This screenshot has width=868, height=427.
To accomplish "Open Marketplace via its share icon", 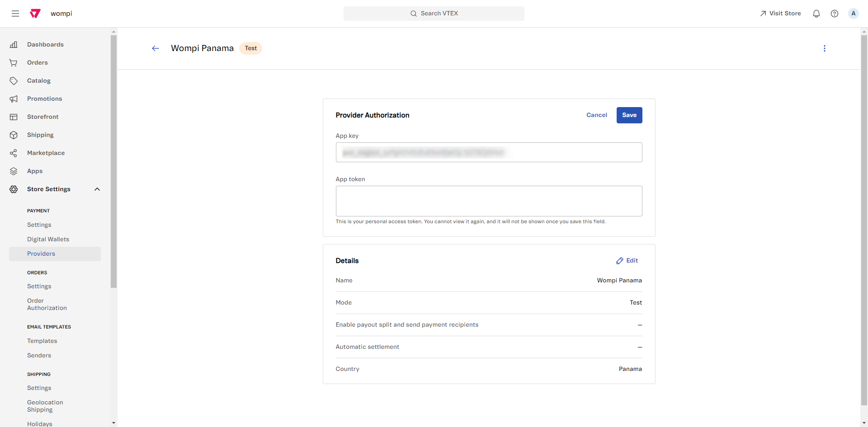I will point(14,153).
